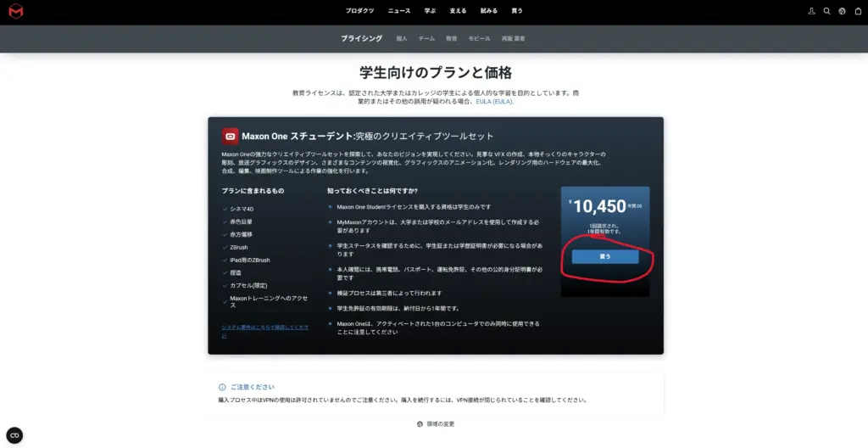Click the シネマ4D list item
This screenshot has width=868, height=448.
[242, 209]
